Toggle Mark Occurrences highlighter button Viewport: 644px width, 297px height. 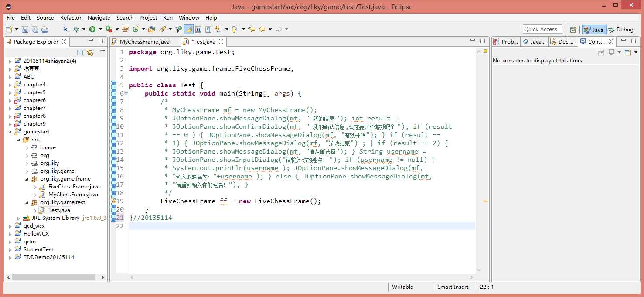(188, 29)
